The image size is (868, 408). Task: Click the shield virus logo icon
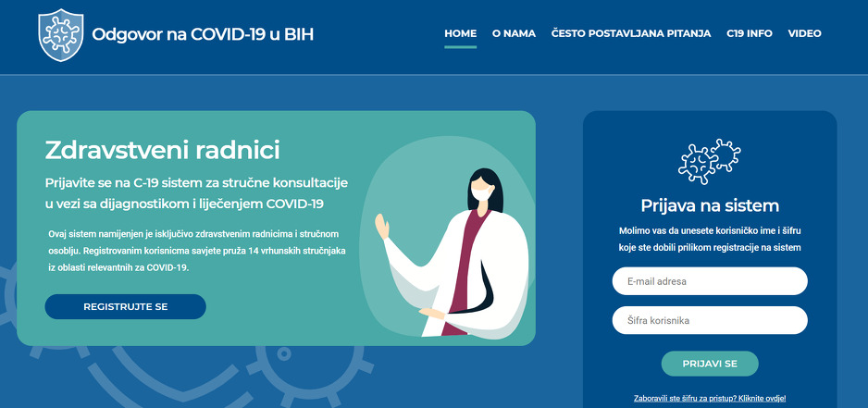pyautogui.click(x=61, y=35)
